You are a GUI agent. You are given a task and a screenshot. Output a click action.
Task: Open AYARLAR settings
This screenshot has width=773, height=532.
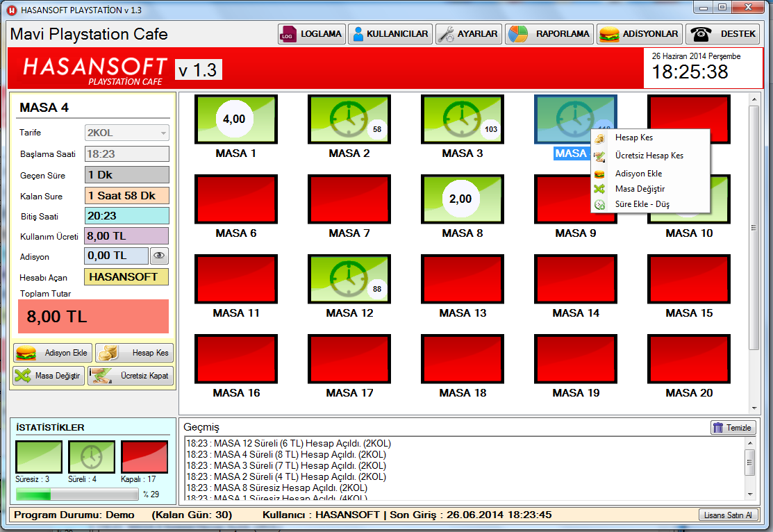pyautogui.click(x=469, y=34)
